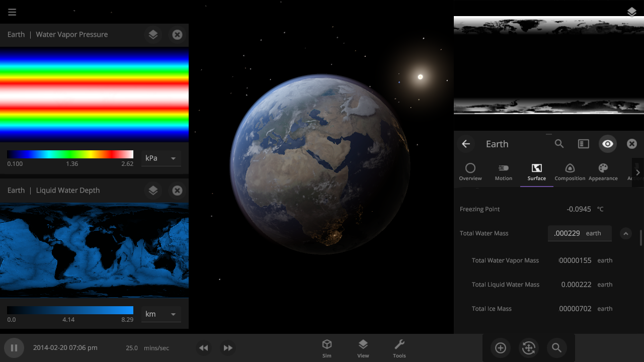Collapse the Total Water Mass section
Viewport: 644px width, 362px height.
(x=625, y=233)
